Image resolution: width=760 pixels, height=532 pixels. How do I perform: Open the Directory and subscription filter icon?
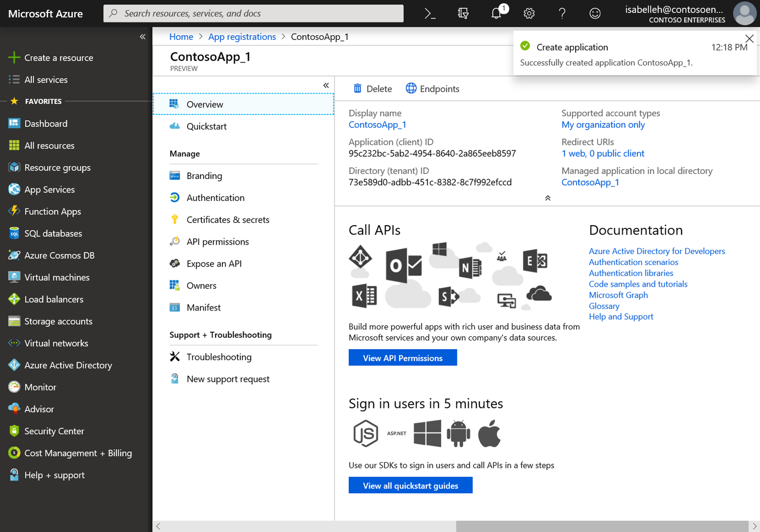tap(463, 14)
